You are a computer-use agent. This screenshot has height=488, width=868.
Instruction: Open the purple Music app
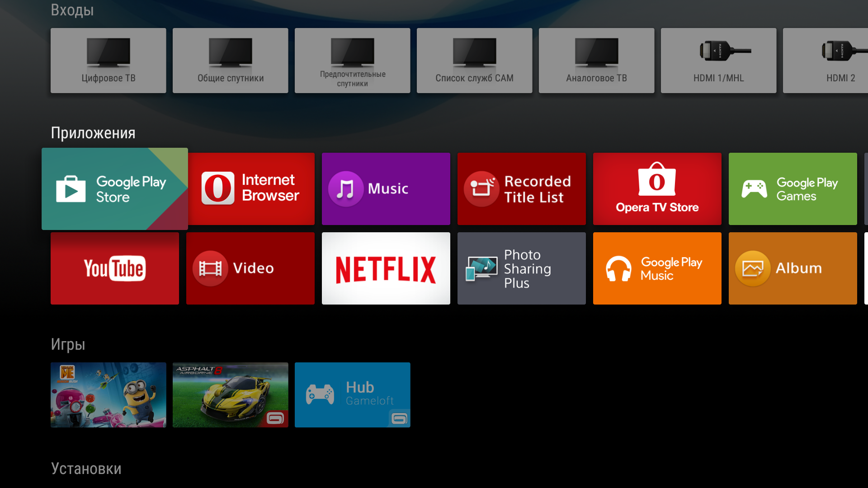(386, 189)
